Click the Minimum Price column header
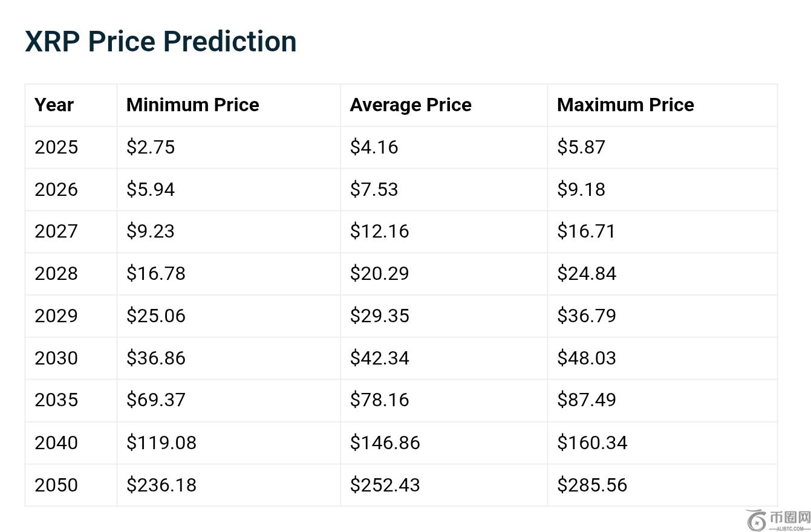Screen dimensions: 811x532 pyautogui.click(x=192, y=105)
